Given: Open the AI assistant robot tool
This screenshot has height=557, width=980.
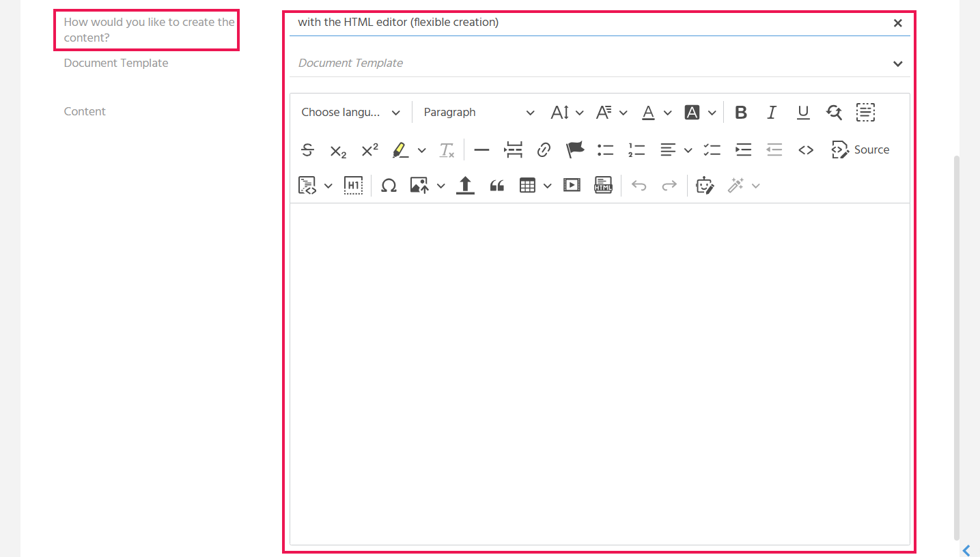Looking at the screenshot, I should coord(705,186).
